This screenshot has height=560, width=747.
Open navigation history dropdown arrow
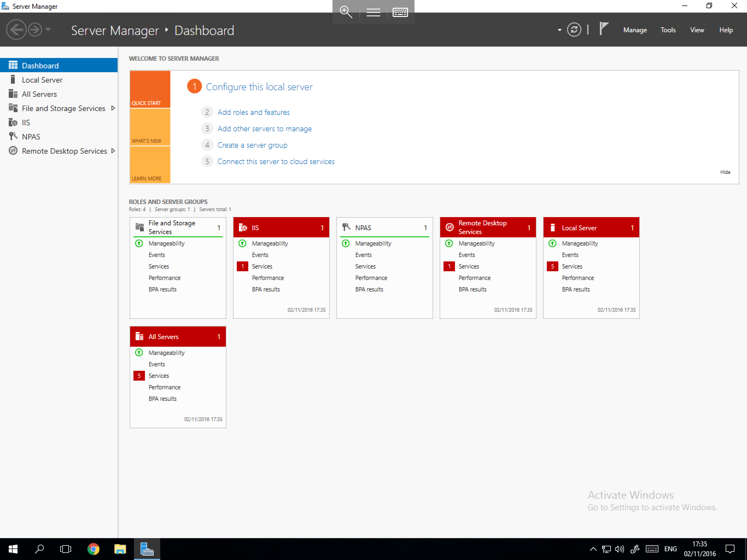coord(48,30)
